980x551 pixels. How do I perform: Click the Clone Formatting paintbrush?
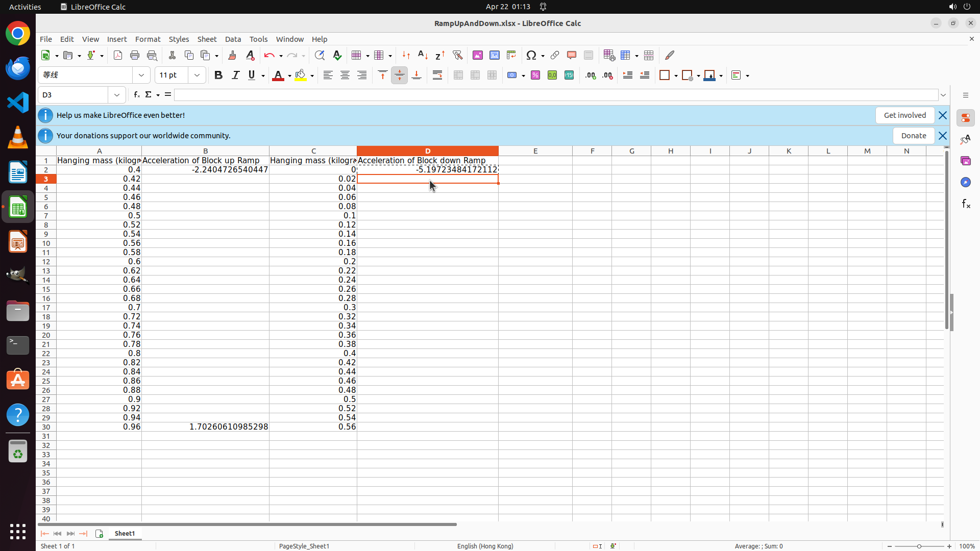(x=232, y=56)
